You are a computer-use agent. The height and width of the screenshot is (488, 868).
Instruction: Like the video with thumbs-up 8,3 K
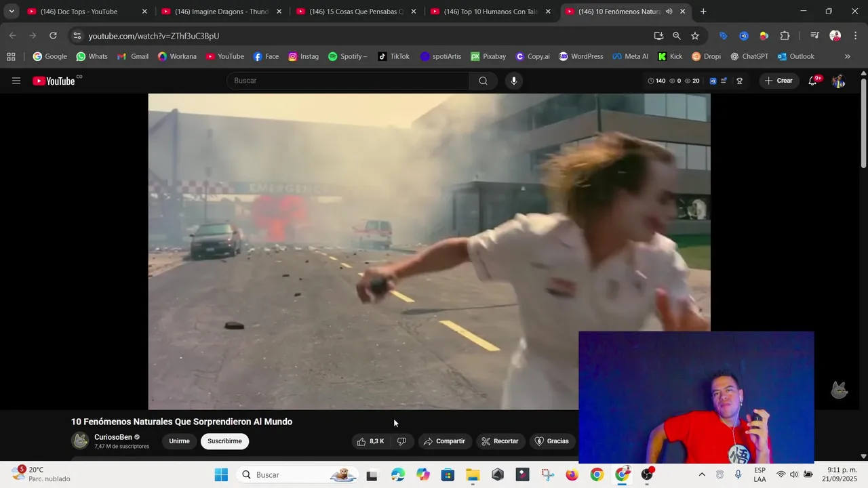tap(370, 441)
